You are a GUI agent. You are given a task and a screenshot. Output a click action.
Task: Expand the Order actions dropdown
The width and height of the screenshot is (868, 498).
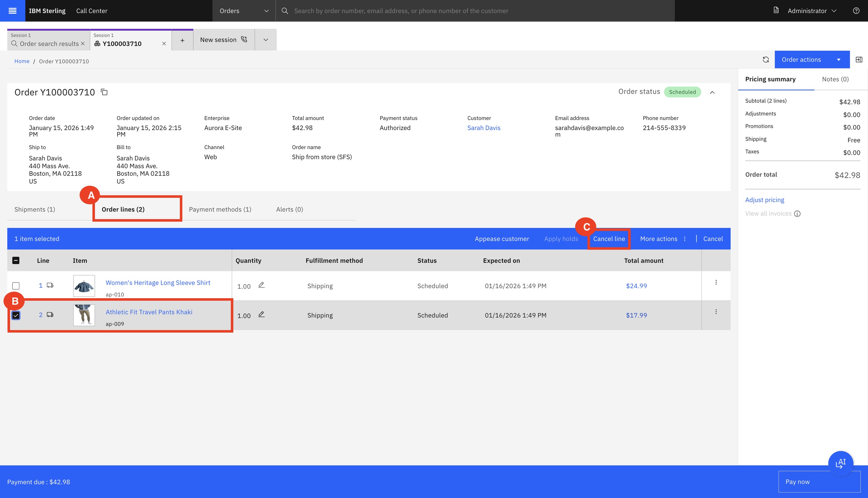(812, 59)
